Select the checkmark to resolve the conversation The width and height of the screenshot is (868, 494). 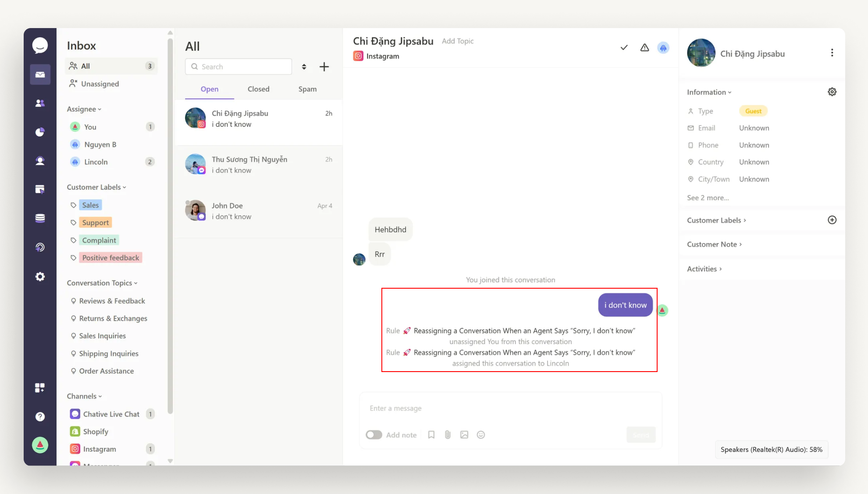pyautogui.click(x=624, y=47)
